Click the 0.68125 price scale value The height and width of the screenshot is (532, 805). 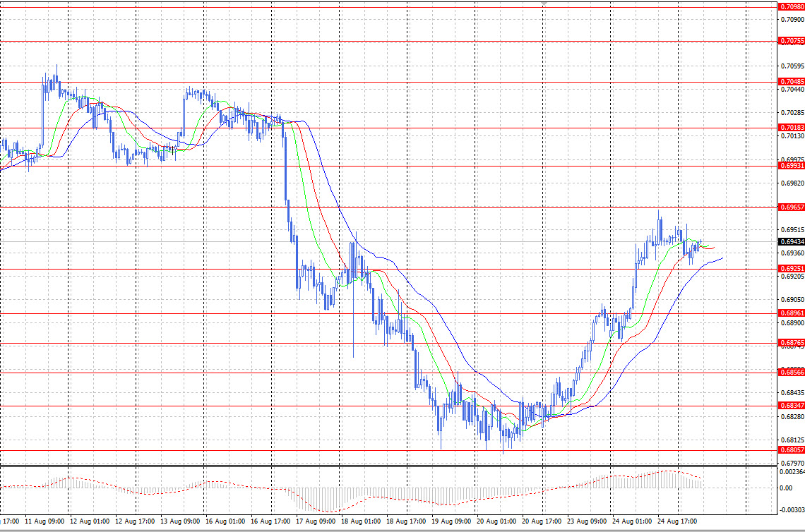792,440
